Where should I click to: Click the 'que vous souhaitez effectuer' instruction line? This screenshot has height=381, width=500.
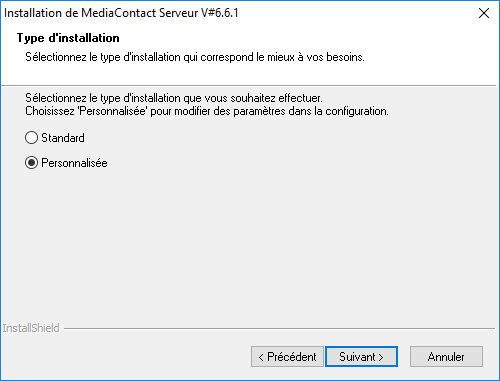(x=174, y=98)
